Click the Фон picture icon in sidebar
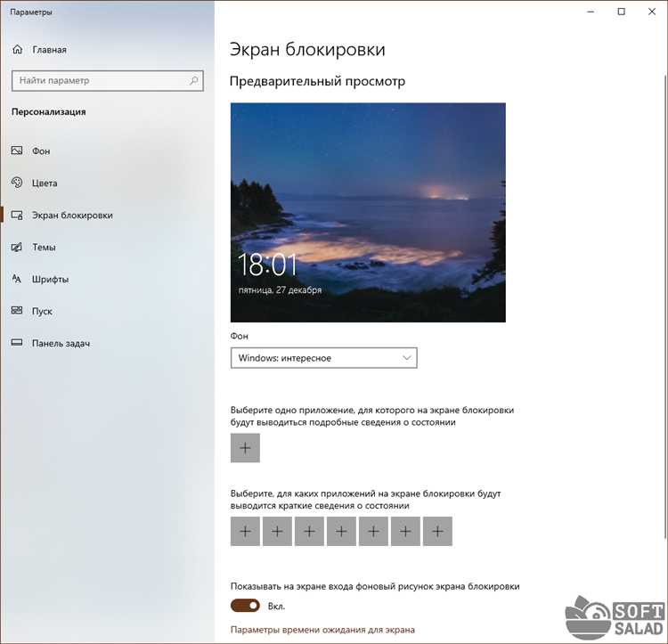This screenshot has width=668, height=644. [x=17, y=151]
